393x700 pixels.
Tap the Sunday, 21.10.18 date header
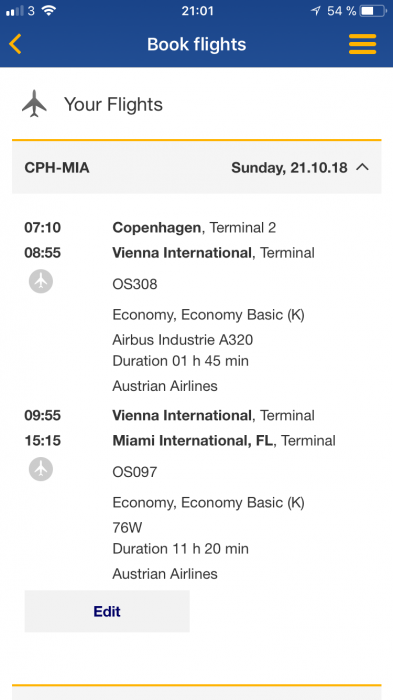[x=289, y=168]
